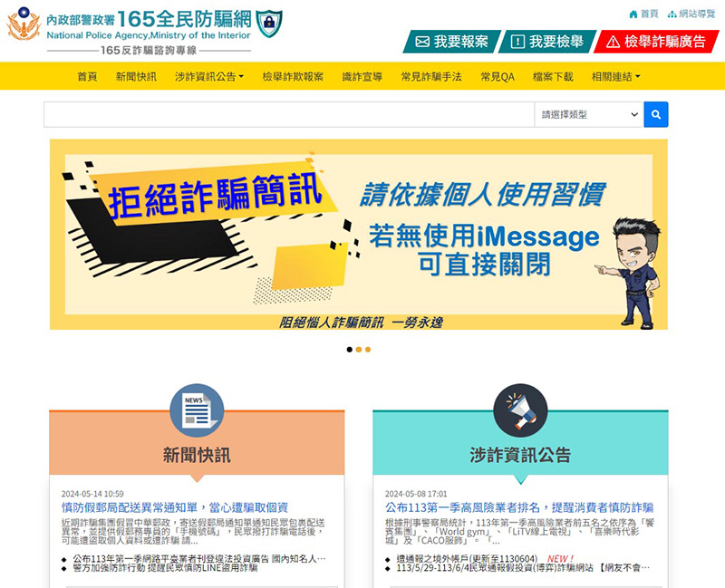Screen dimensions: 725x588
Task: Click the megaphone icon above 涉詐資訊公告
Action: point(520,410)
